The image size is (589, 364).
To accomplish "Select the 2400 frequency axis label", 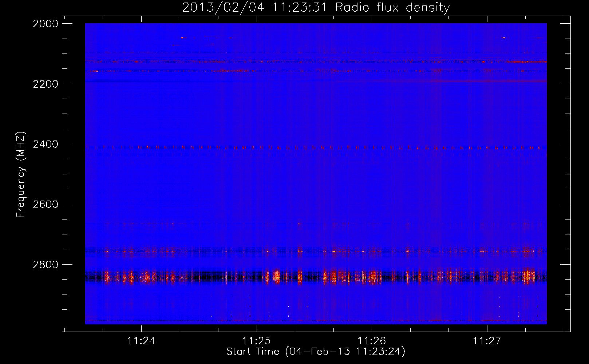I will [x=46, y=145].
